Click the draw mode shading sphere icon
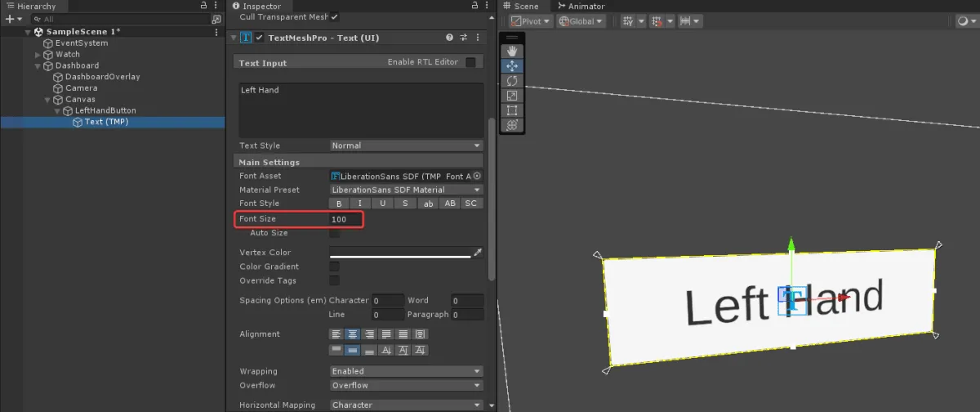Screen dimensions: 980x412 962,21
